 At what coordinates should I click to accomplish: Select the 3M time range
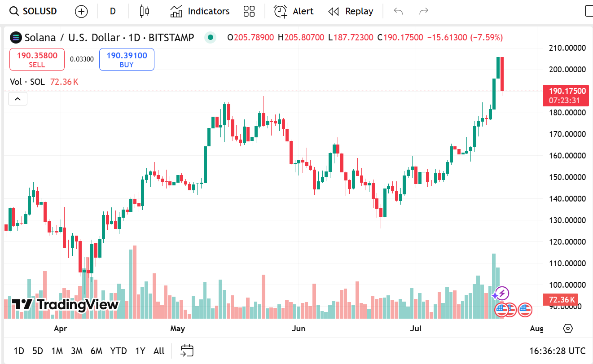tap(76, 351)
